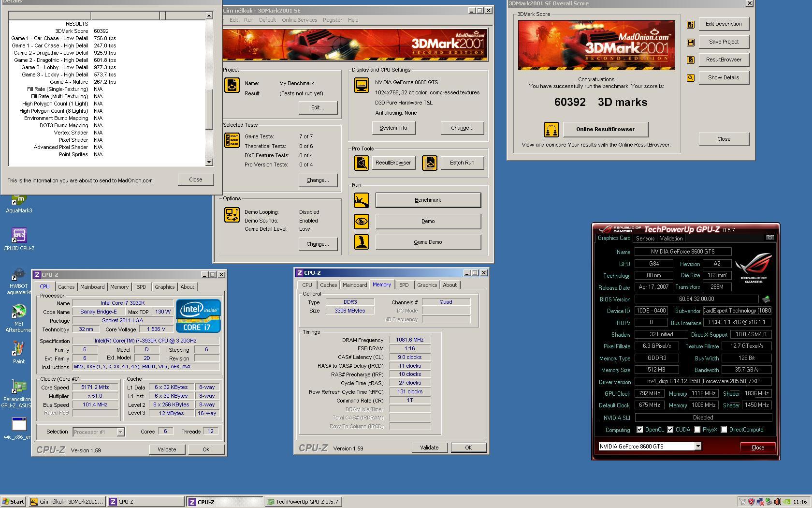Screen dimensions: 812x508
Task: Click the Online ResultBrowser button
Action: point(605,130)
